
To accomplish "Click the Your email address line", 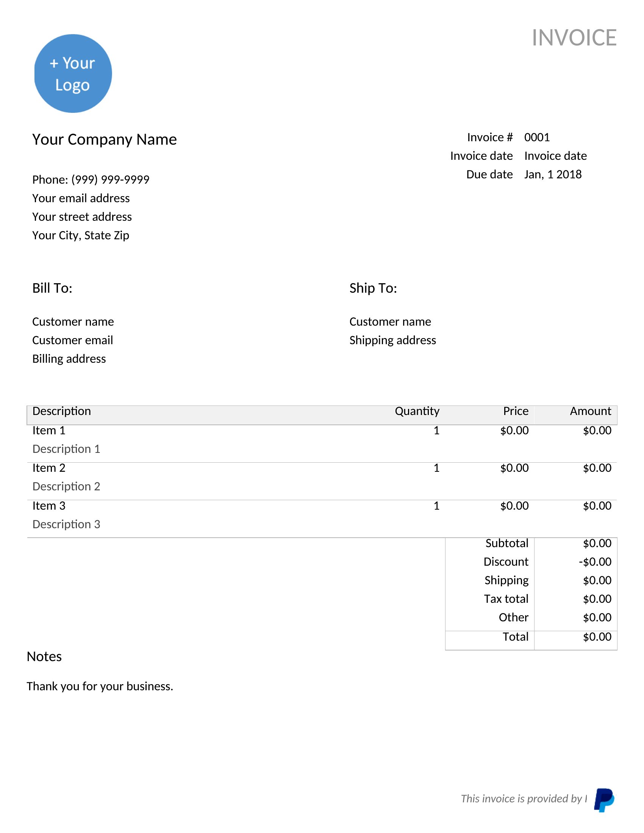I will coord(81,198).
